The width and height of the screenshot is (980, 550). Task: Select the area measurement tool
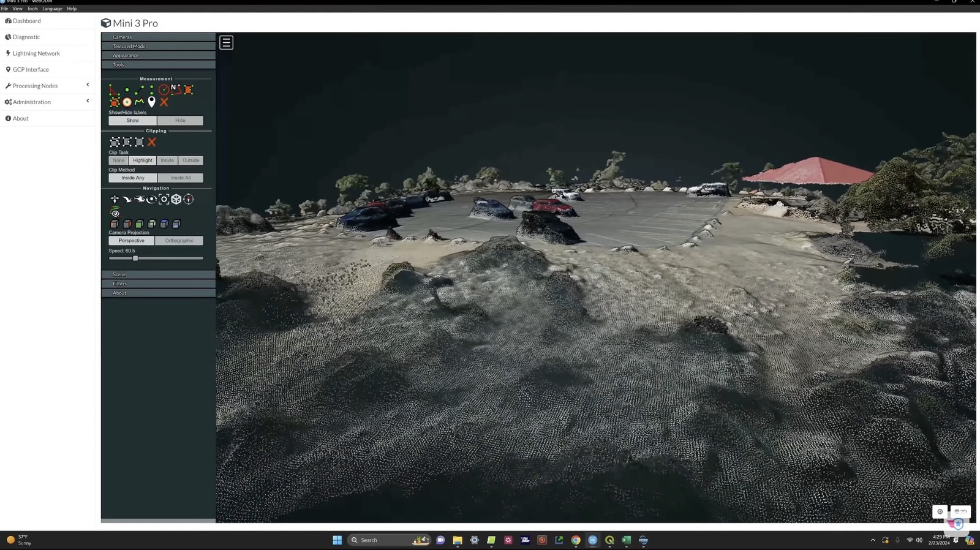(x=189, y=89)
